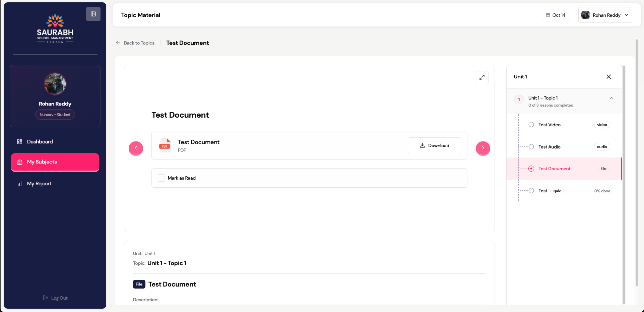Select the Test quiz radio button
Screen dimensions: 644x312
tap(531, 191)
